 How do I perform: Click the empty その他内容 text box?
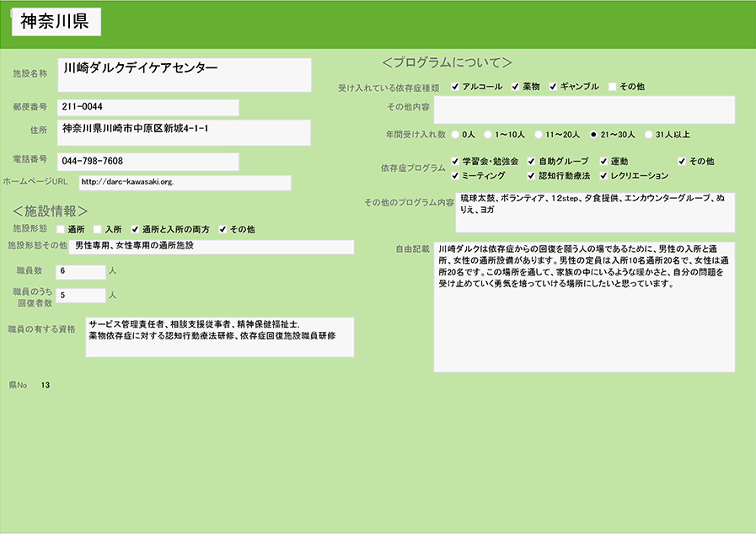click(x=584, y=109)
